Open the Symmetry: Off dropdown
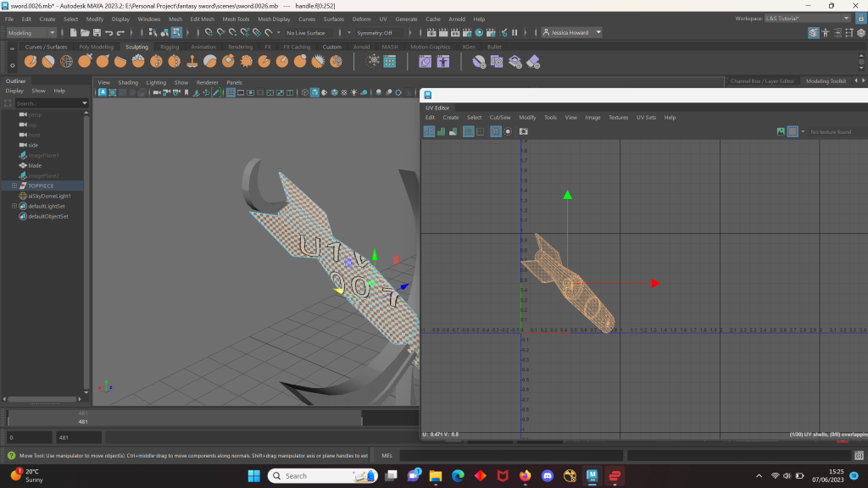The width and height of the screenshot is (868, 488). point(379,33)
